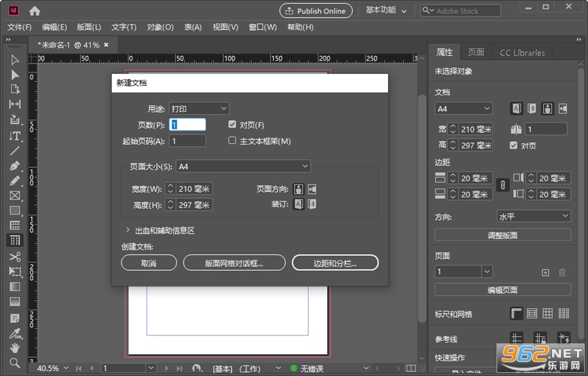Select the Content Collector tool
The image size is (588, 376).
(x=15, y=119)
